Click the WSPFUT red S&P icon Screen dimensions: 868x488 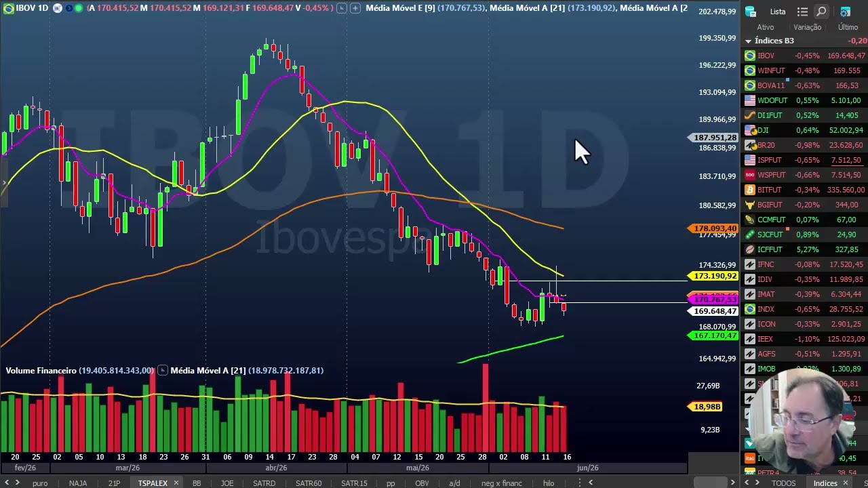[x=750, y=175]
